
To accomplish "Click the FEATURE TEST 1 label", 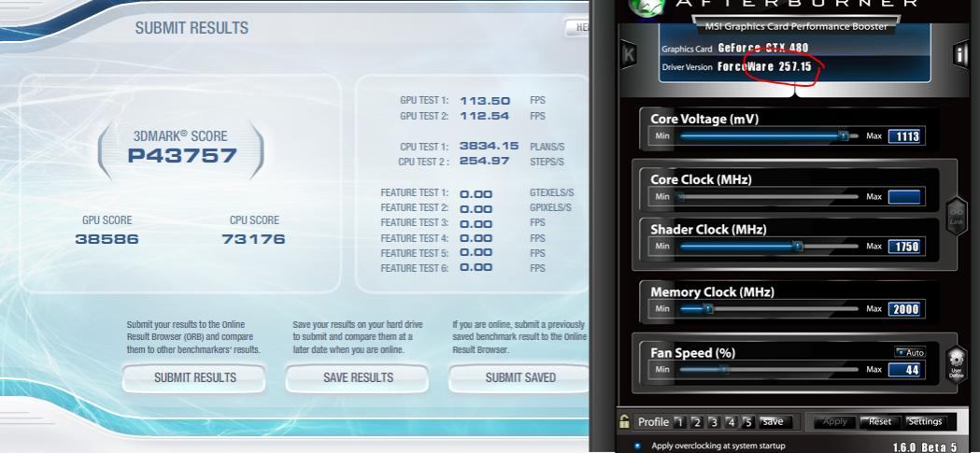I will tap(415, 192).
